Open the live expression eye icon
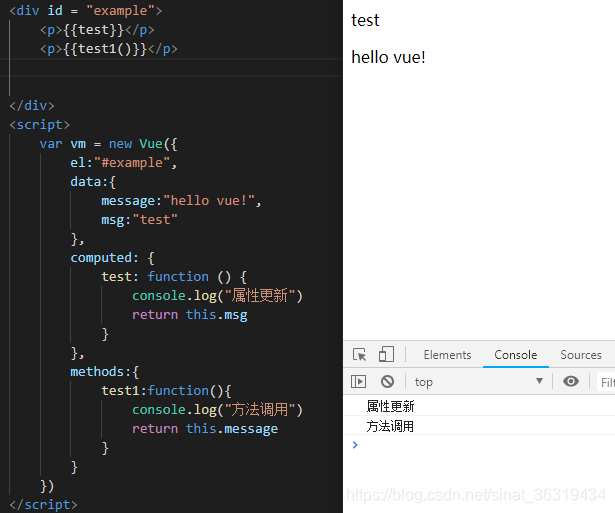The height and width of the screenshot is (513, 615). (x=571, y=381)
